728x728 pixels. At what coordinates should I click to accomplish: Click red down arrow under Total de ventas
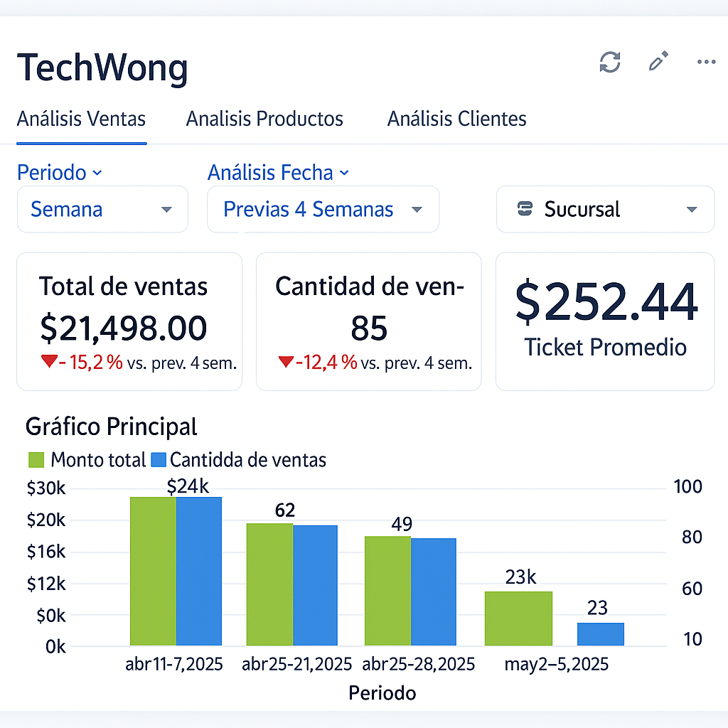click(49, 360)
